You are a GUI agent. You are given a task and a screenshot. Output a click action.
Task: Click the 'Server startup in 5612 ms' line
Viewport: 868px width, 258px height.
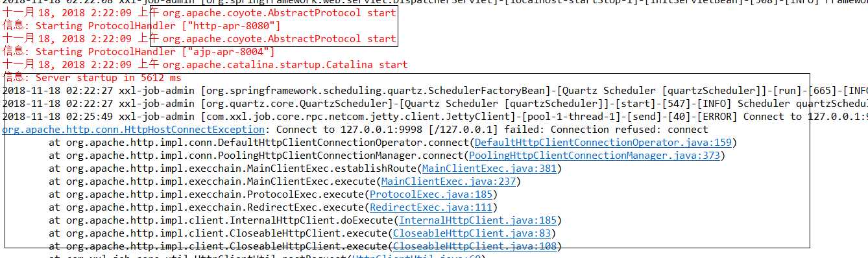pos(92,78)
